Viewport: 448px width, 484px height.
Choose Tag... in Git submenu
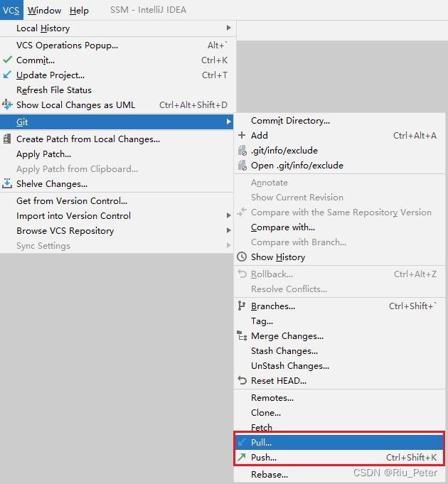340,321
